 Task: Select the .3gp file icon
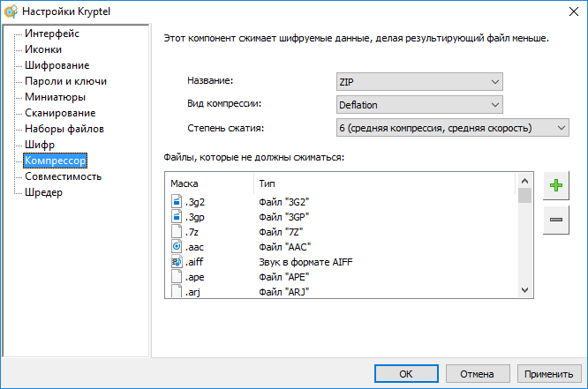pyautogui.click(x=176, y=217)
